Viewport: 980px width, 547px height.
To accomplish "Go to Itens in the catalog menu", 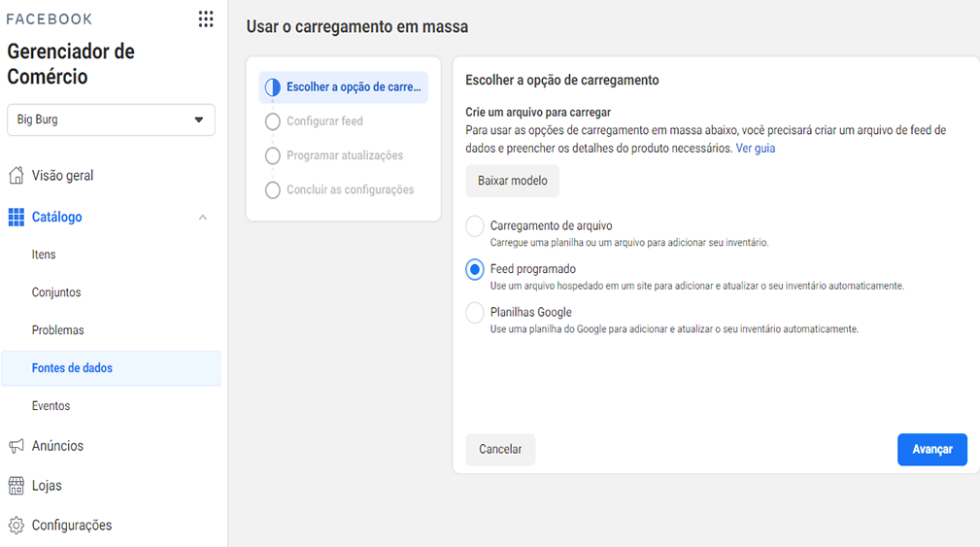I will (x=44, y=255).
